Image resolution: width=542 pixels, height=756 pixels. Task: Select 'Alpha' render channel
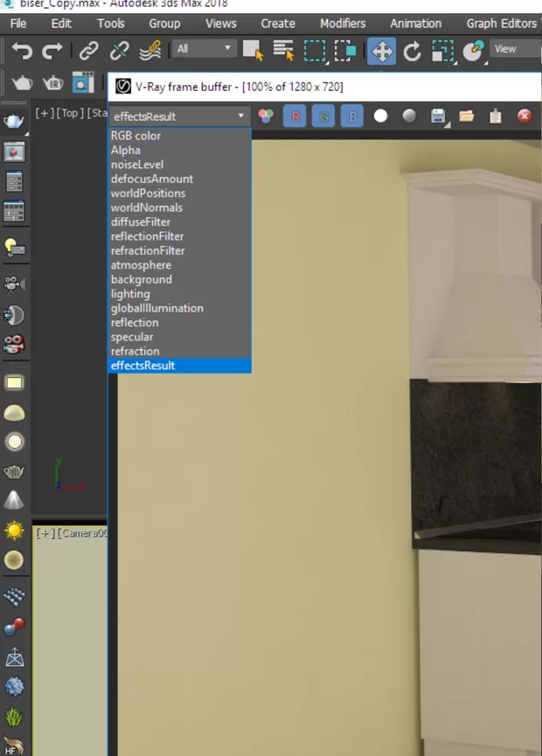click(180, 150)
